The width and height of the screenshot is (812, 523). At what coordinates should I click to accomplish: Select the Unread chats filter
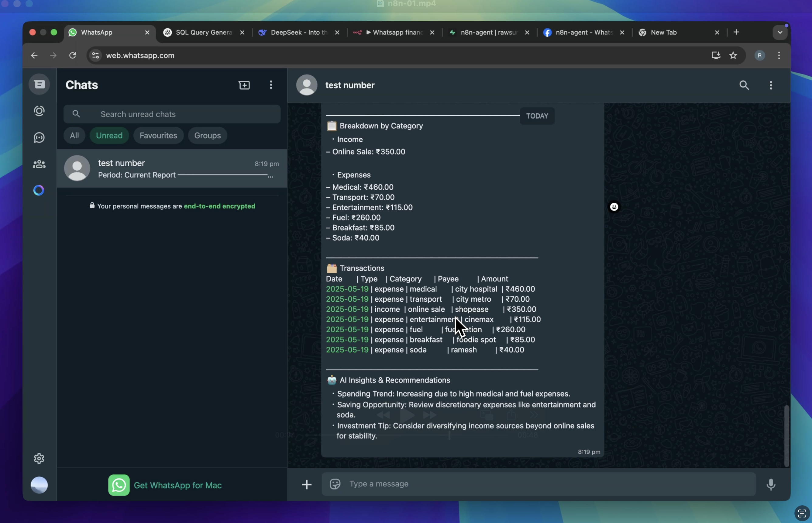coord(109,136)
